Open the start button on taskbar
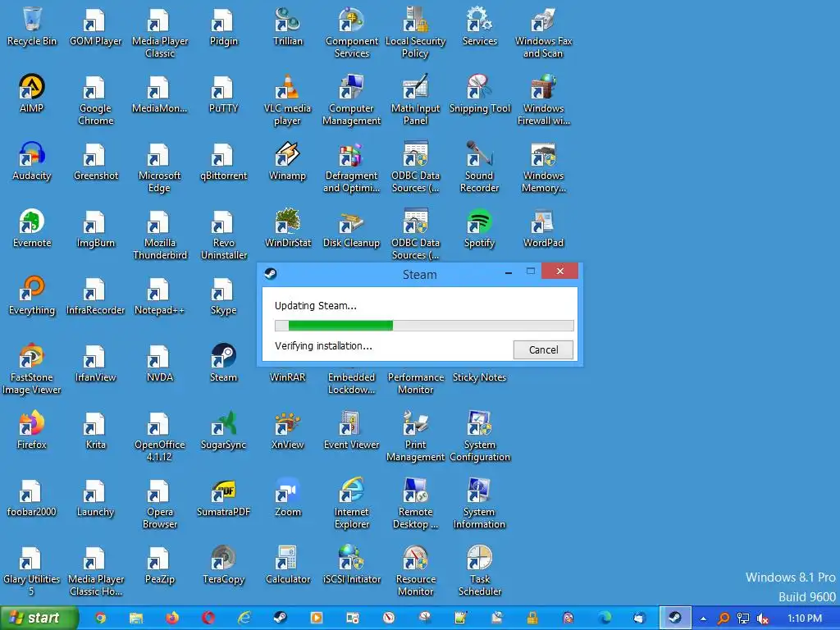Image resolution: width=840 pixels, height=630 pixels. 39,619
